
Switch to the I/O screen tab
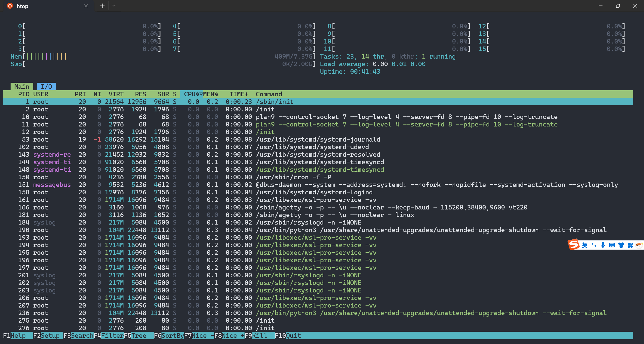[46, 87]
